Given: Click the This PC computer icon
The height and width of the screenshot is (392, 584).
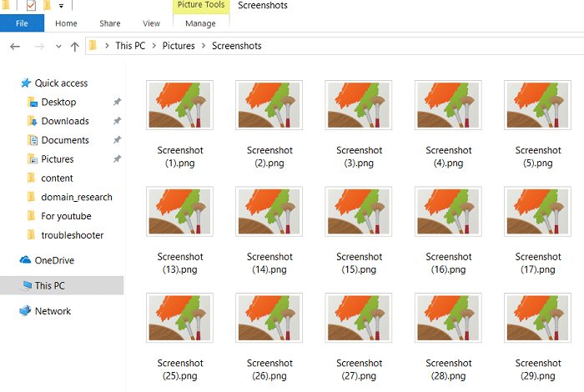Looking at the screenshot, I should pyautogui.click(x=27, y=285).
